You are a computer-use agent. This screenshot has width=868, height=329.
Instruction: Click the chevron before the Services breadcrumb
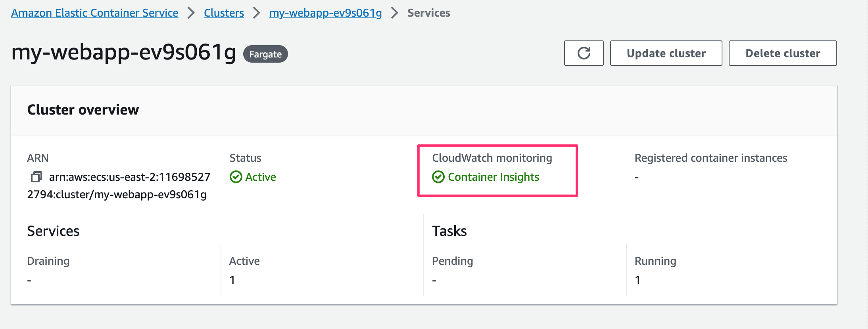click(394, 13)
